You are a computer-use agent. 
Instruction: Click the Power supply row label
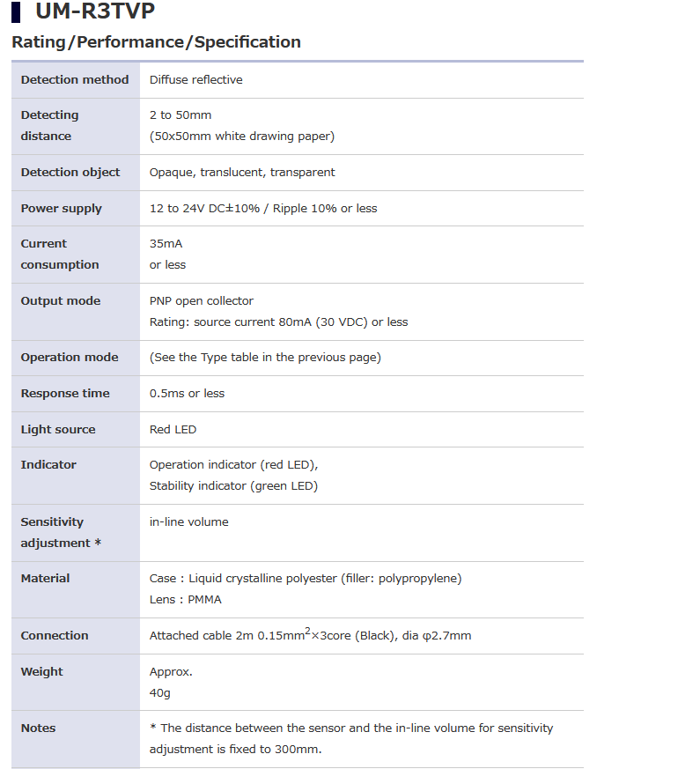[x=62, y=209]
